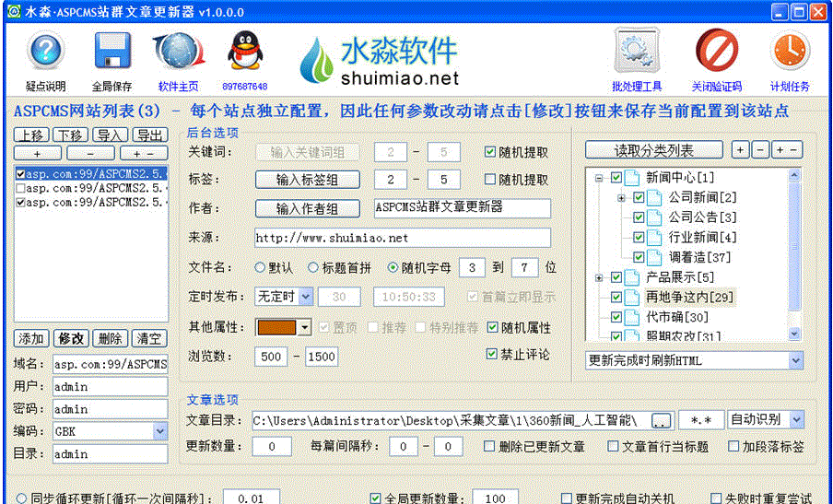Uncheck the 公司公告[3] category checkbox
Viewport: 833px width, 504px height.
pyautogui.click(x=639, y=217)
